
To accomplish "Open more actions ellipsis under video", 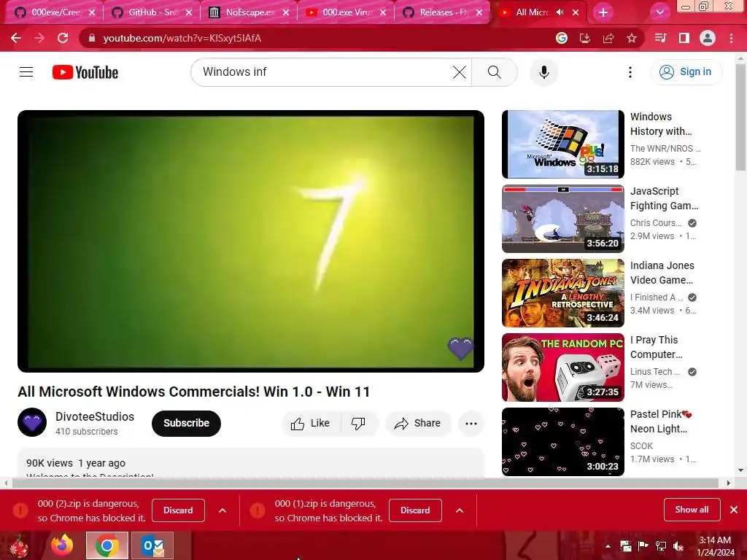I will tap(471, 424).
